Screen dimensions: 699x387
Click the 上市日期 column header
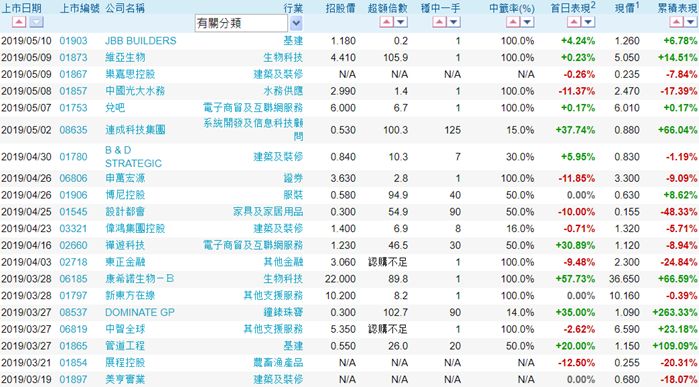[21, 8]
